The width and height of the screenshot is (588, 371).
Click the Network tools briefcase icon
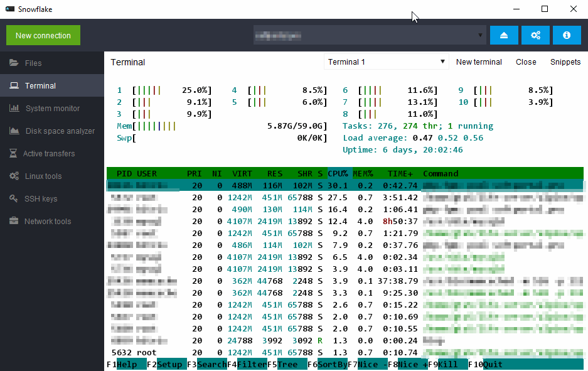(x=13, y=222)
